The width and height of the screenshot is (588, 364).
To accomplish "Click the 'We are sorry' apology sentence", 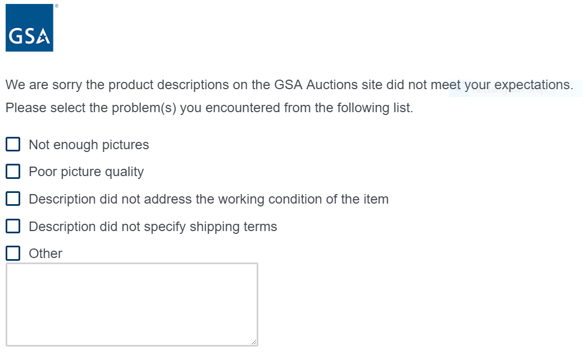I will coord(225,85).
